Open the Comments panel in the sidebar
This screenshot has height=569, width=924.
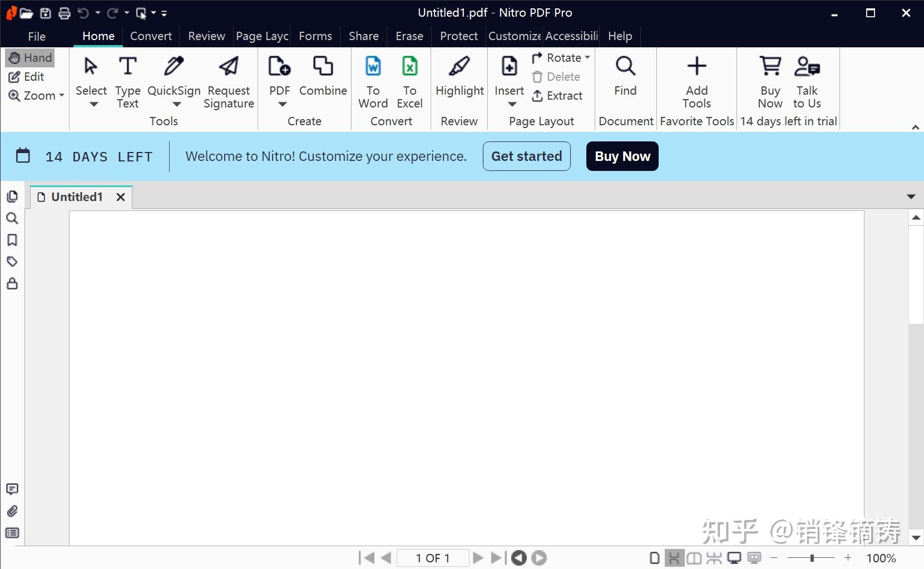[x=12, y=489]
